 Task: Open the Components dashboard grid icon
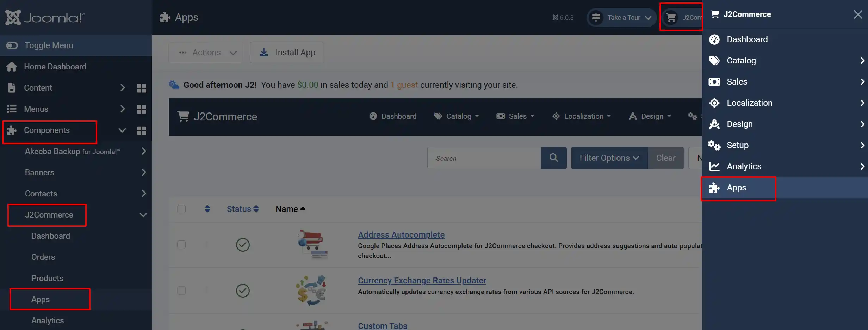[x=141, y=130]
